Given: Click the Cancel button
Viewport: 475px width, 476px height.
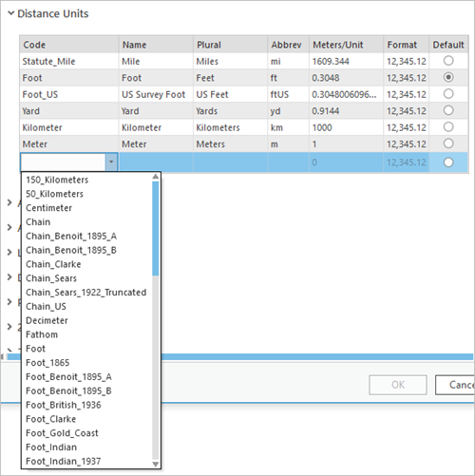Looking at the screenshot, I should [x=455, y=385].
